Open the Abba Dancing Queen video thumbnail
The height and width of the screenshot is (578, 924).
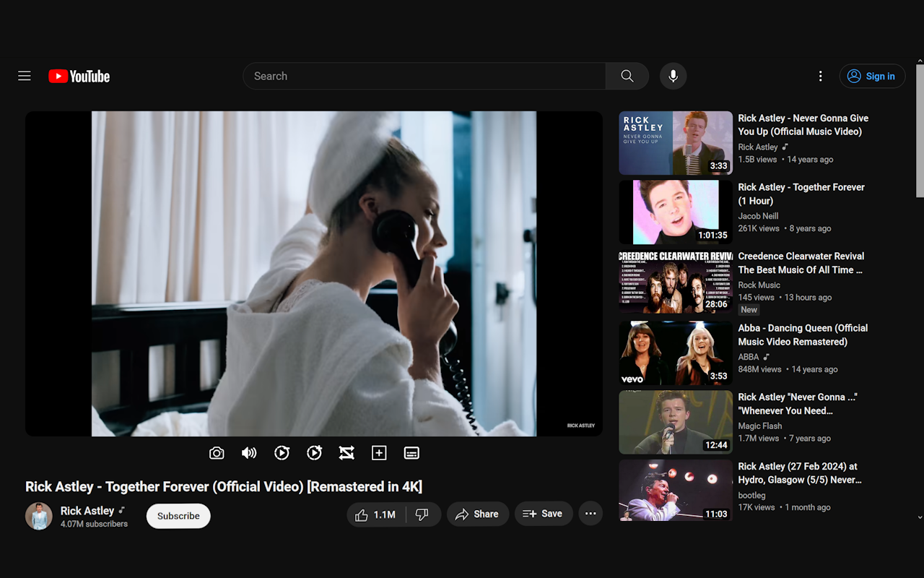point(675,353)
